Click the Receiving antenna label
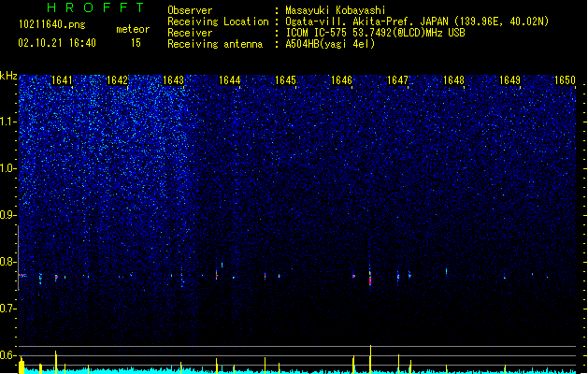 [215, 44]
